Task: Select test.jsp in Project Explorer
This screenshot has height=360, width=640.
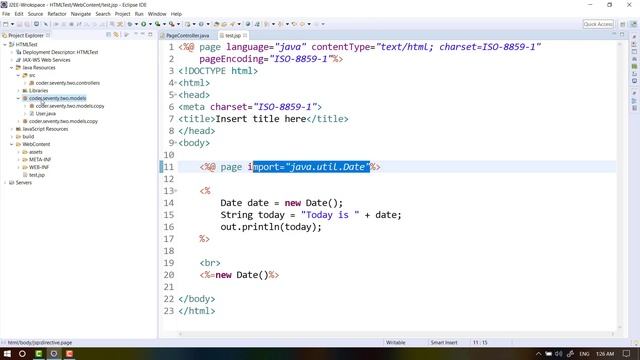Action: [x=37, y=175]
